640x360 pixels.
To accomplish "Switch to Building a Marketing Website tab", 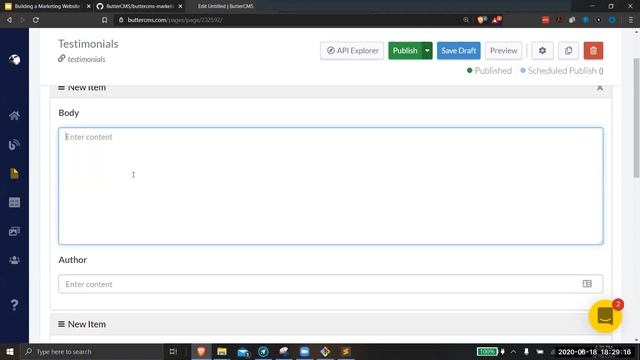I will click(x=47, y=6).
